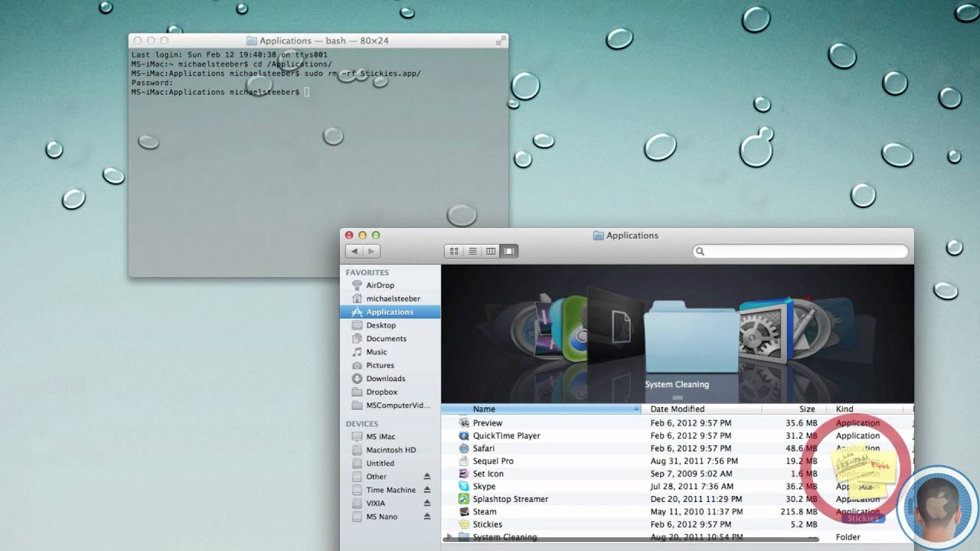Click Terminal window fullscreen arrows icon

(501, 40)
